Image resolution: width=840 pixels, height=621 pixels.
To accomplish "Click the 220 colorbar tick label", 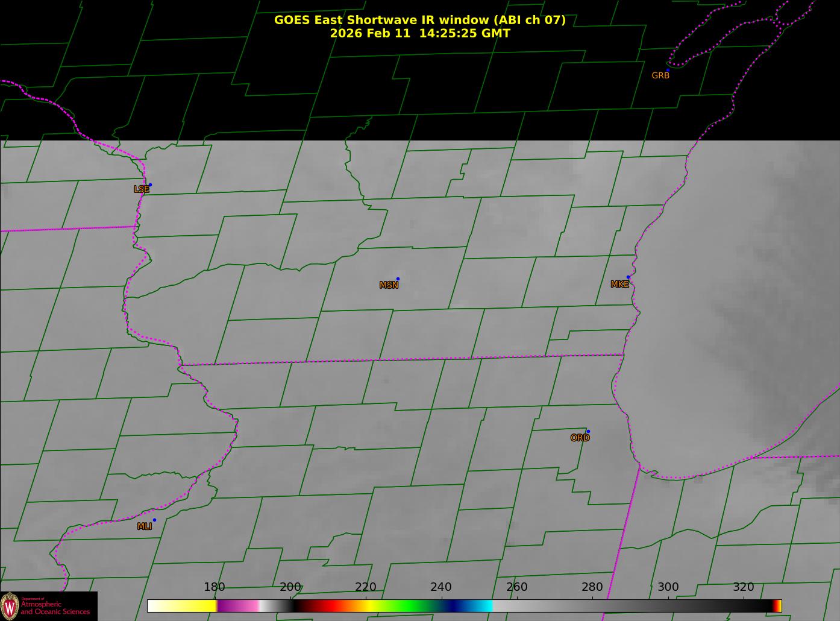I will tap(366, 587).
